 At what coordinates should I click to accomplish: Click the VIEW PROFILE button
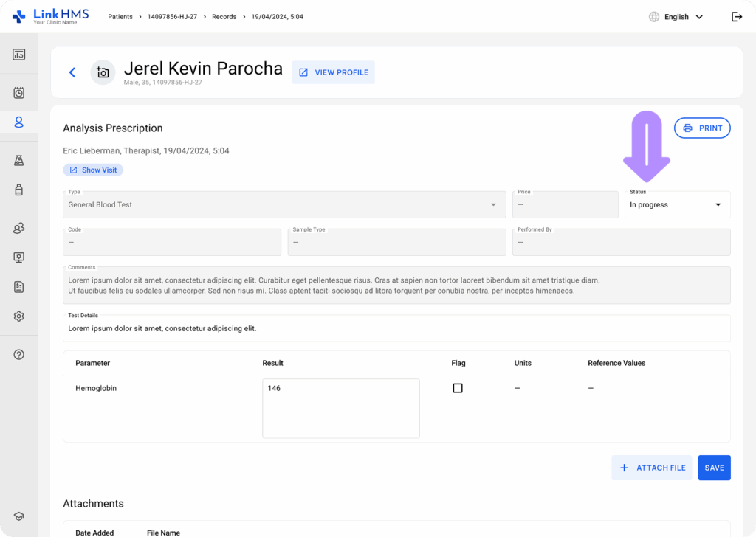coord(333,72)
